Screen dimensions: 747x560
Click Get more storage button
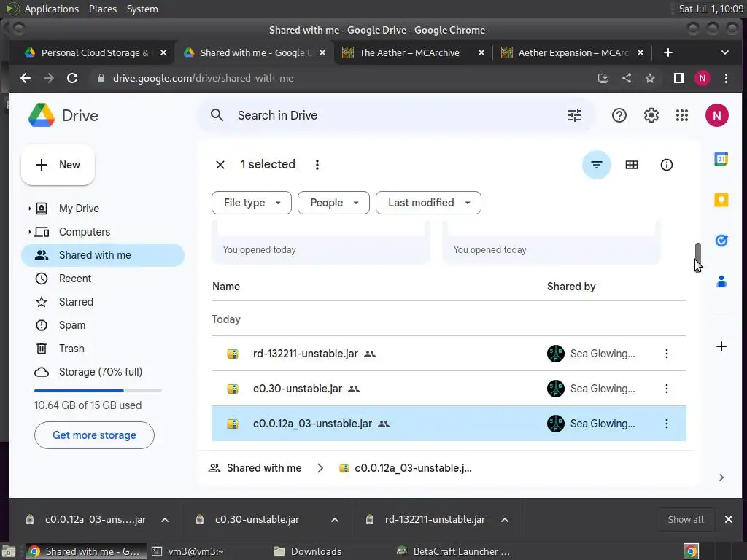(x=94, y=435)
